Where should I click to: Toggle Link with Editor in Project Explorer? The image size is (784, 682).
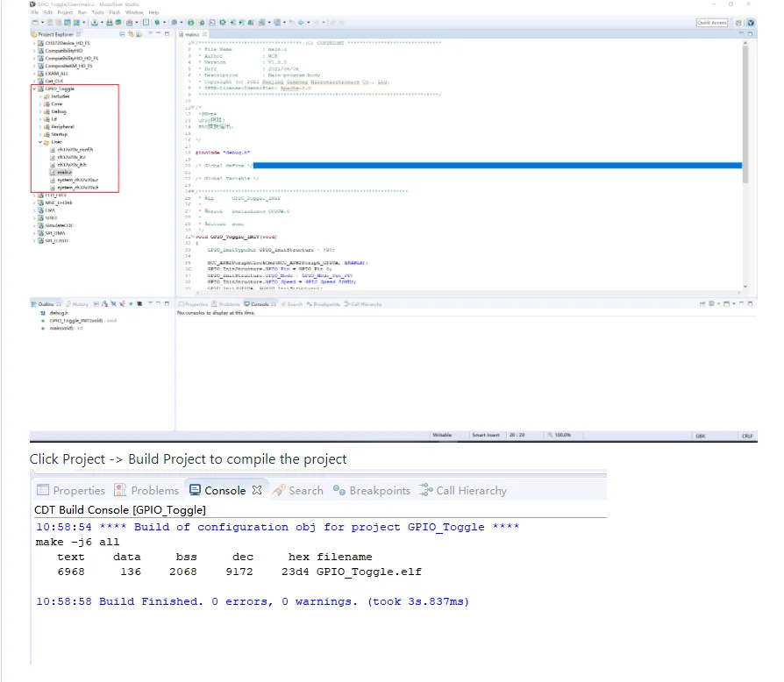[131, 34]
